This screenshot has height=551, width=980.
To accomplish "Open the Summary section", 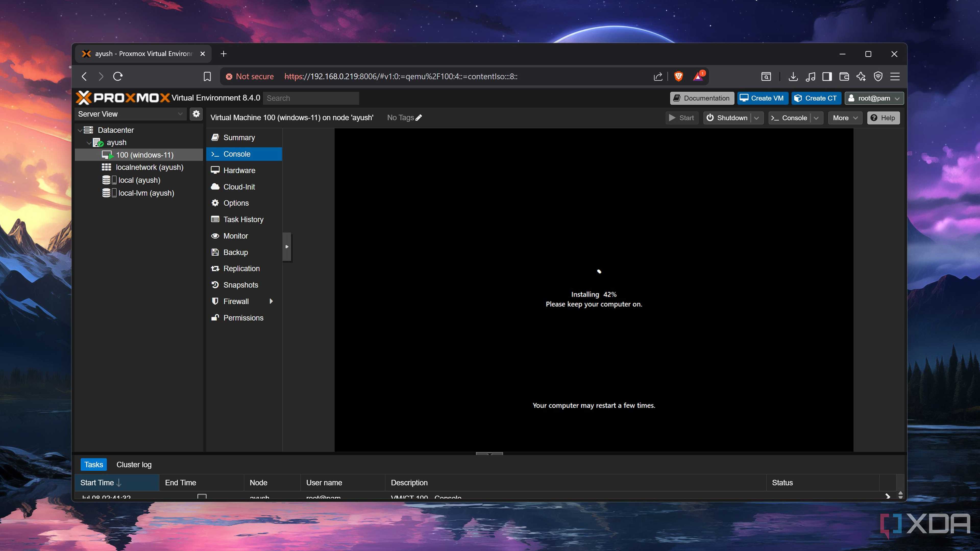I will 244,138.
